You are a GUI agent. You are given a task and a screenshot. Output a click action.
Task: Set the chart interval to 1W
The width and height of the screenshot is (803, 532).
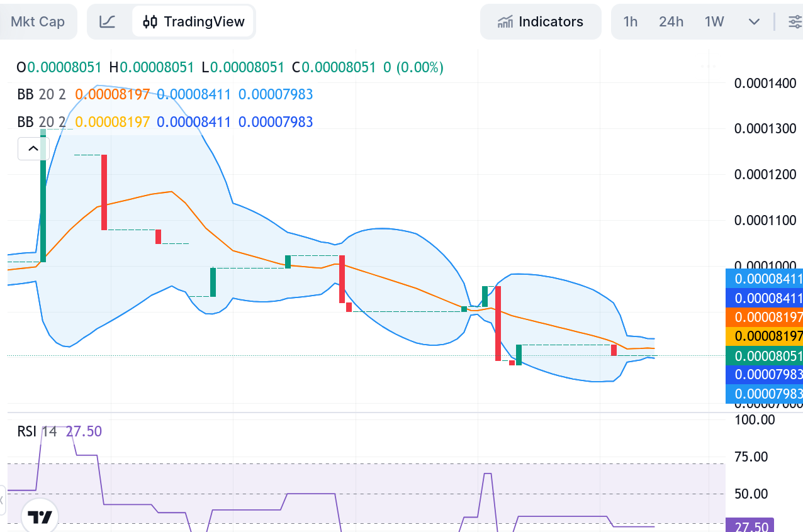click(x=714, y=22)
